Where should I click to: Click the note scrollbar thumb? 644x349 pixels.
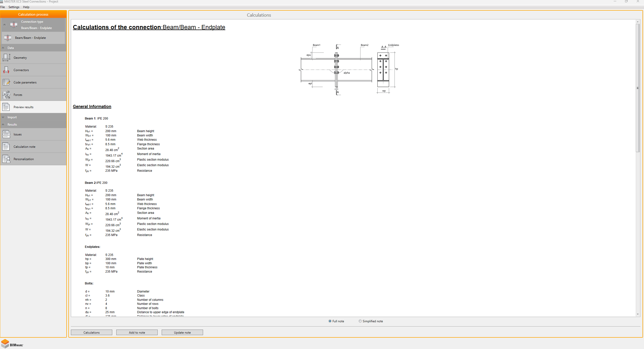[638, 88]
